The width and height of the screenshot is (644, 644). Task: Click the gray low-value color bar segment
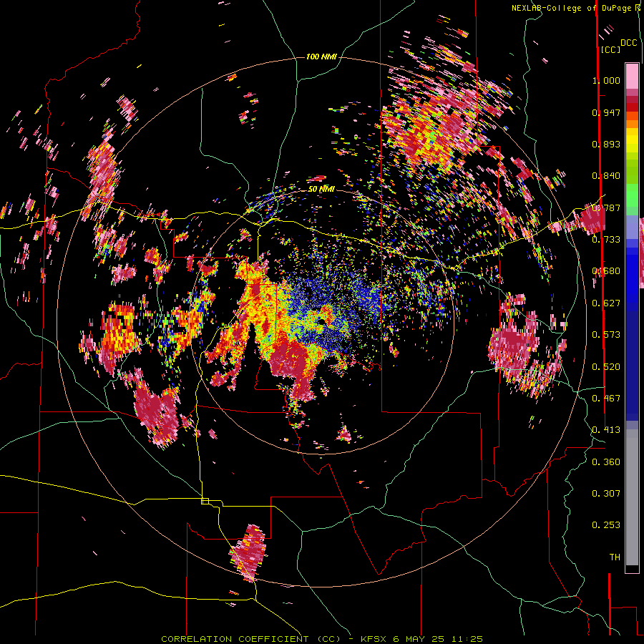[632, 497]
